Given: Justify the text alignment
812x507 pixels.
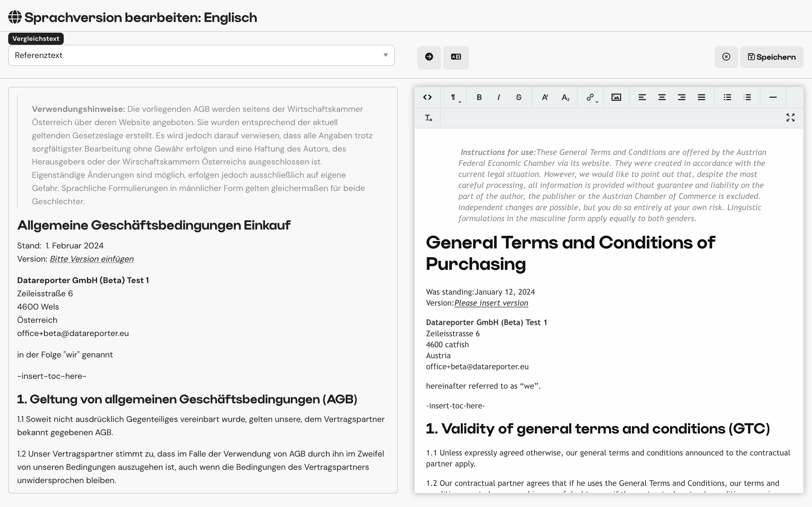Looking at the screenshot, I should [701, 97].
